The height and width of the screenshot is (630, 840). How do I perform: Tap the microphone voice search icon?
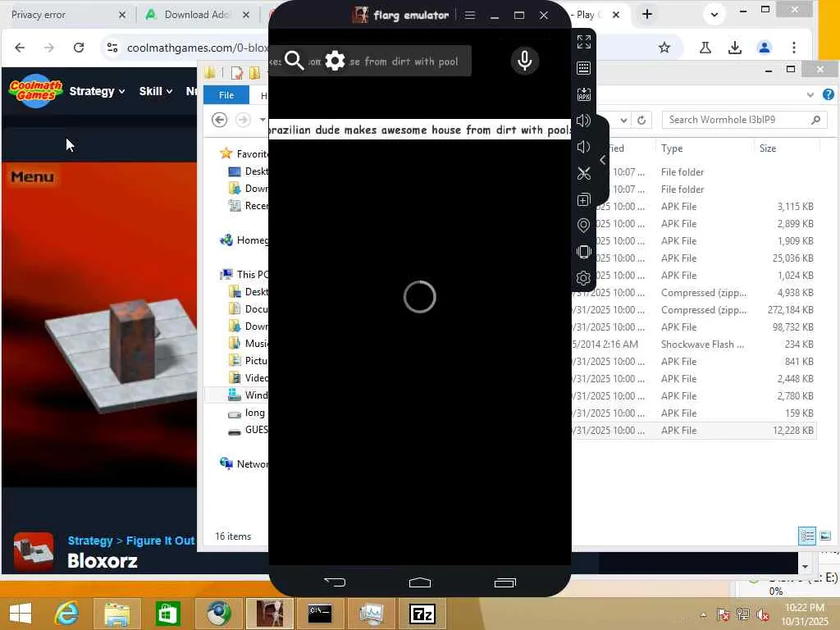(x=524, y=61)
